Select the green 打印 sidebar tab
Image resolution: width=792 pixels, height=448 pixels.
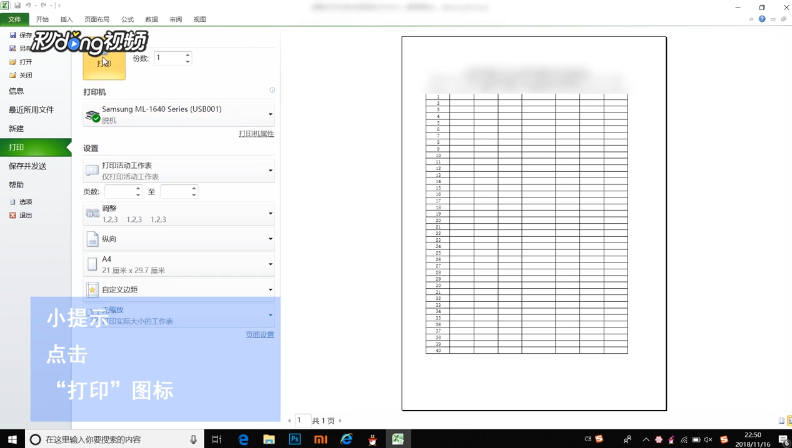(35, 147)
